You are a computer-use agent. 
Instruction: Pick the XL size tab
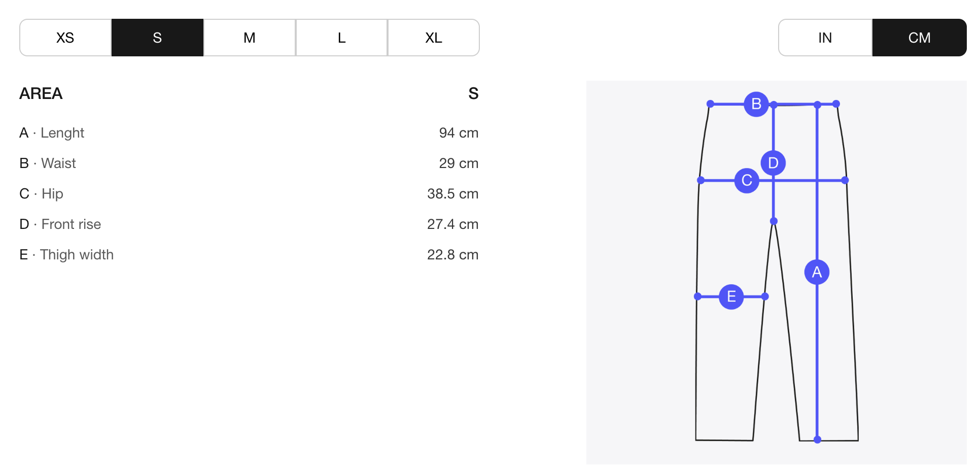[433, 38]
